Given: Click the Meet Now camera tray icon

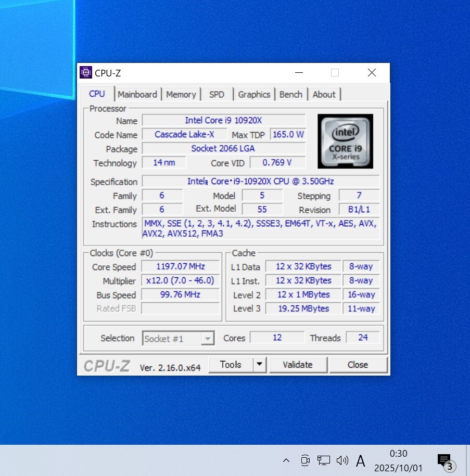Looking at the screenshot, I should 305,460.
